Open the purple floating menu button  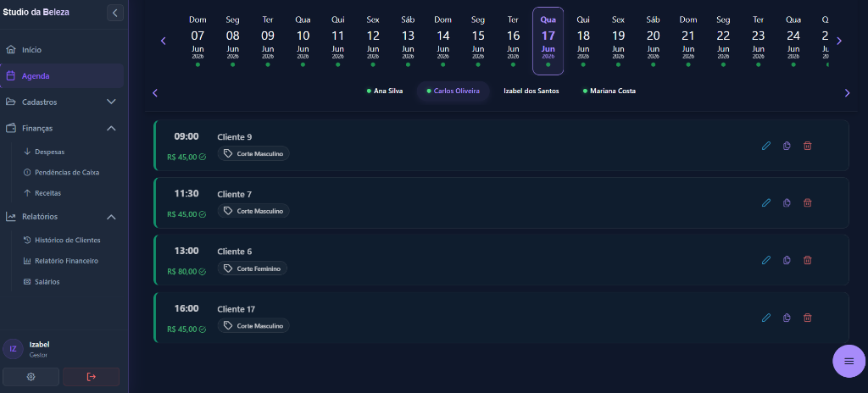click(x=849, y=361)
